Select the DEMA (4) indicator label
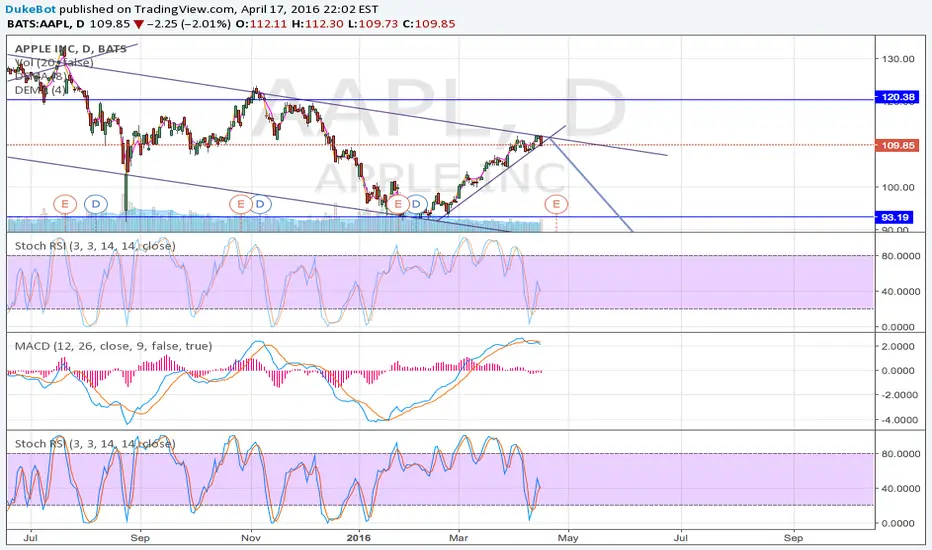The width and height of the screenshot is (932, 550). click(40, 90)
